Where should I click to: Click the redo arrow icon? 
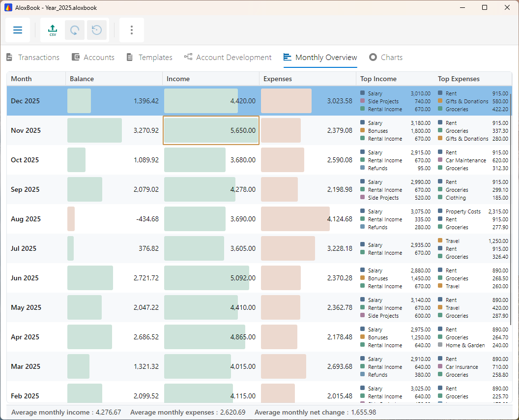[x=75, y=30]
